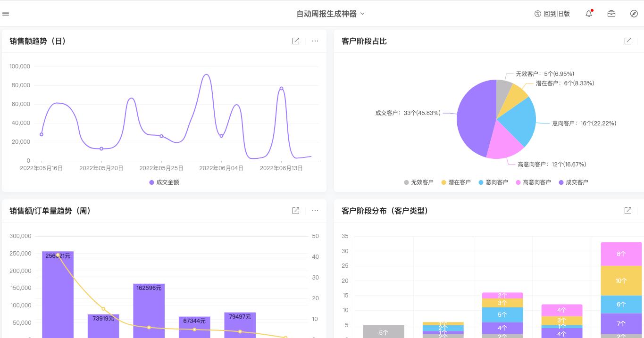Expand 客户阶段占比 chart to fullscreen
Image resolution: width=644 pixels, height=338 pixels.
tap(627, 41)
